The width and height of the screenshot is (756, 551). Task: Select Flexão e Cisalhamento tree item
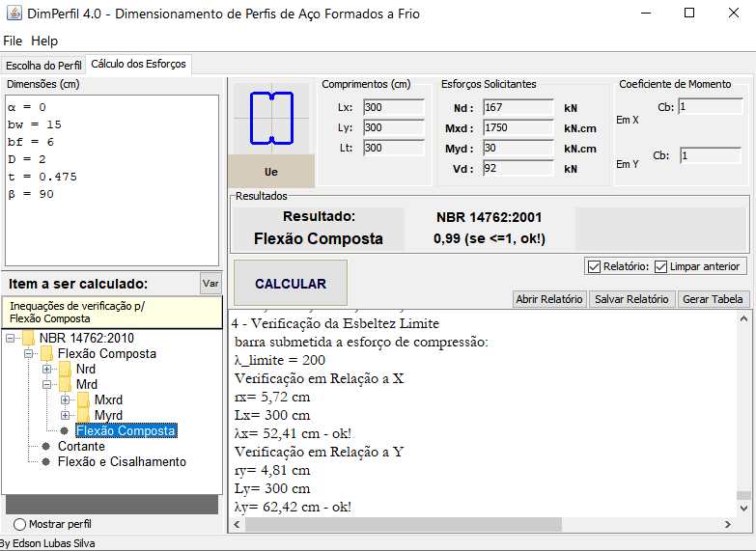[x=122, y=462]
